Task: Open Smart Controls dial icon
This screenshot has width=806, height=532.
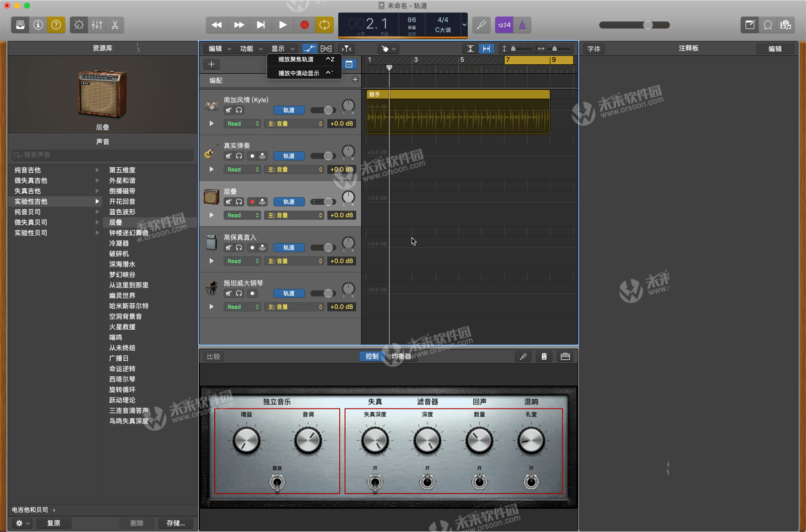Action: click(x=79, y=25)
